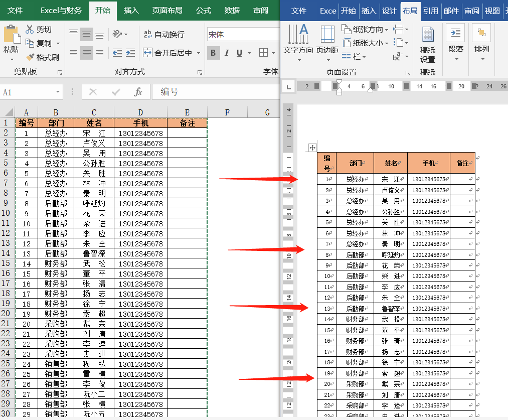
Task: Select the Excel cell containing 鲁智深
Action: [x=94, y=254]
